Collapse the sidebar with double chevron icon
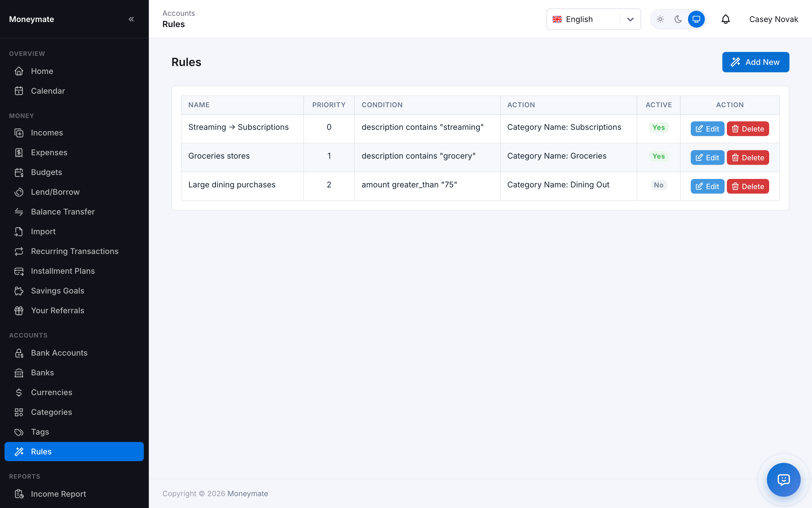Screen dimensions: 812x508 point(131,19)
